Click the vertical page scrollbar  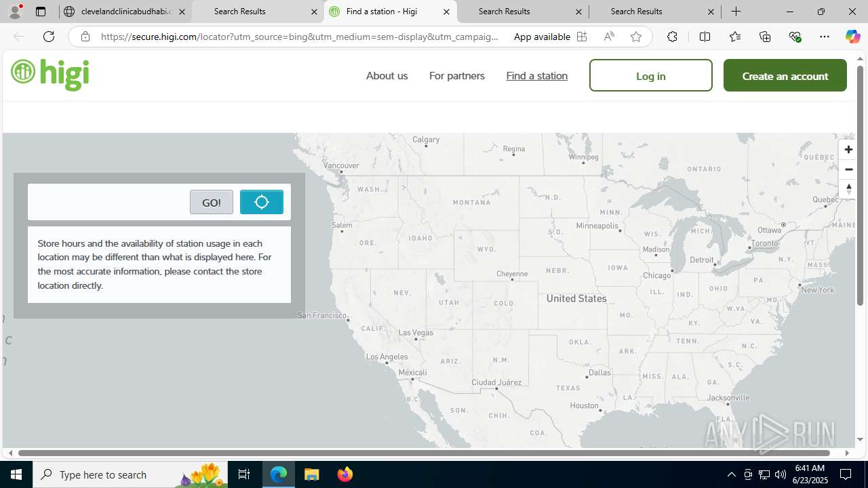860,185
